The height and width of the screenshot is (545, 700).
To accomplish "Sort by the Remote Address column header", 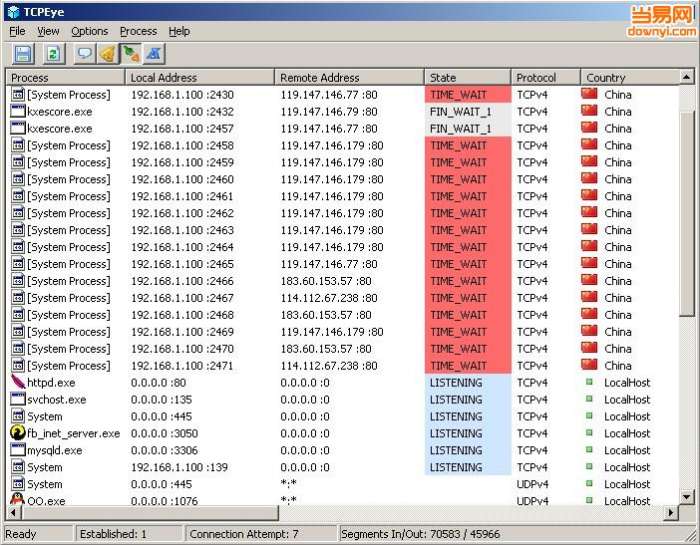I will click(x=349, y=77).
